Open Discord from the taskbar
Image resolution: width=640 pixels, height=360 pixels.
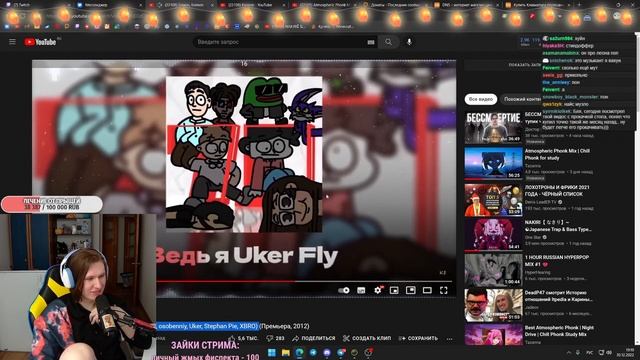pos(327,352)
